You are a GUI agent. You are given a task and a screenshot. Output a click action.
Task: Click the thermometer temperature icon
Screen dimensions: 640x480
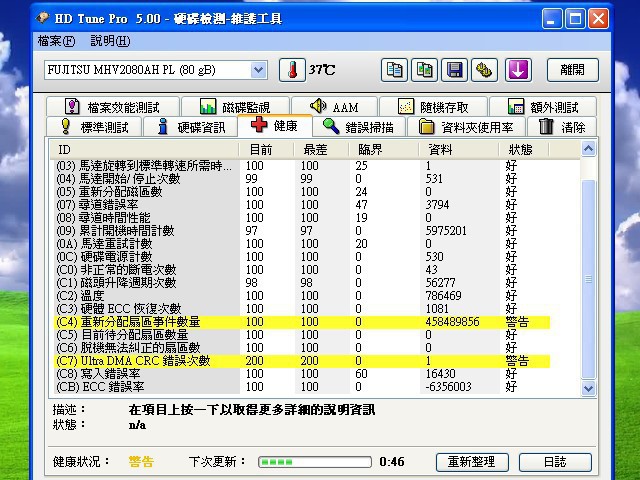pos(292,70)
